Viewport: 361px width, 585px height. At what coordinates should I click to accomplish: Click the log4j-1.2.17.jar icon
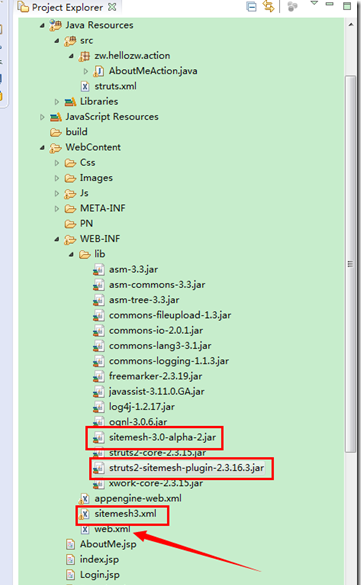(98, 407)
